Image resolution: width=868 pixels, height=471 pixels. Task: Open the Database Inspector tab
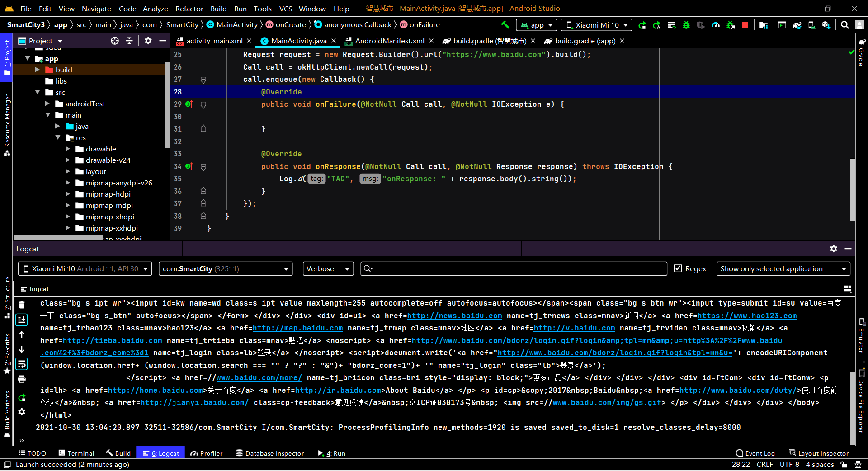point(270,453)
